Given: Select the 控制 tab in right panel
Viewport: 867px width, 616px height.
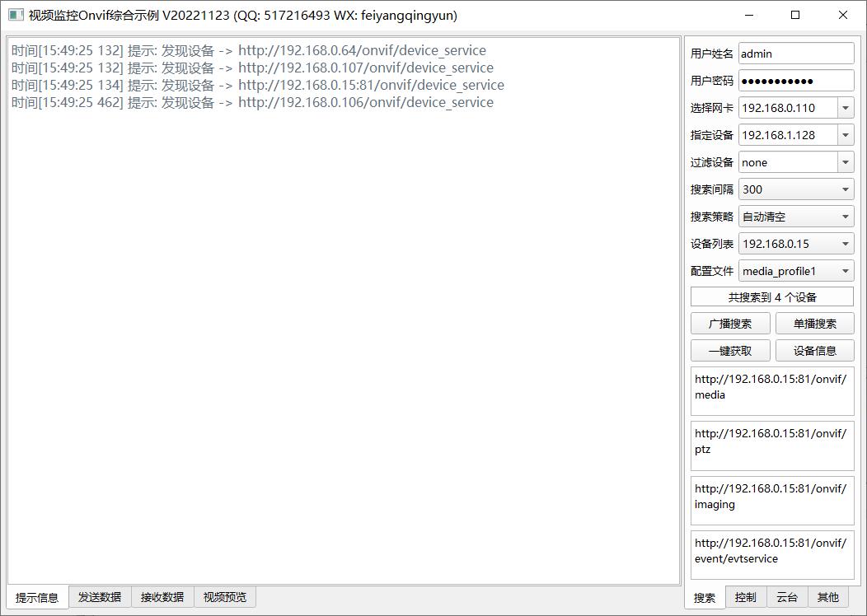Looking at the screenshot, I should [x=746, y=597].
